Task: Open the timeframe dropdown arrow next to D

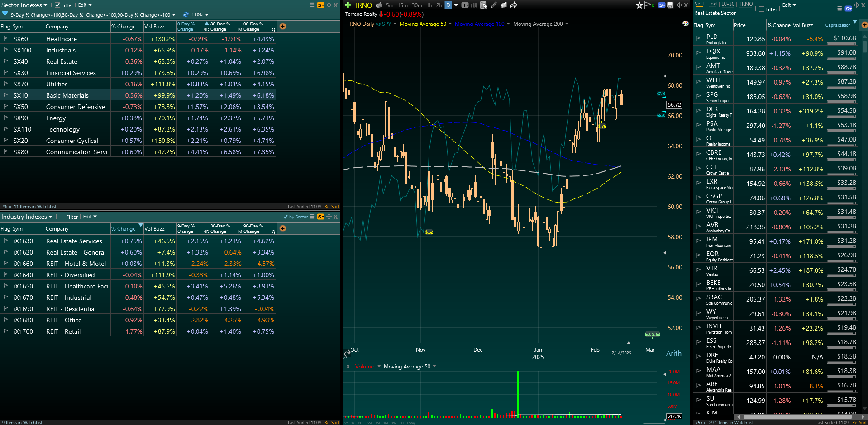Action: tap(456, 5)
